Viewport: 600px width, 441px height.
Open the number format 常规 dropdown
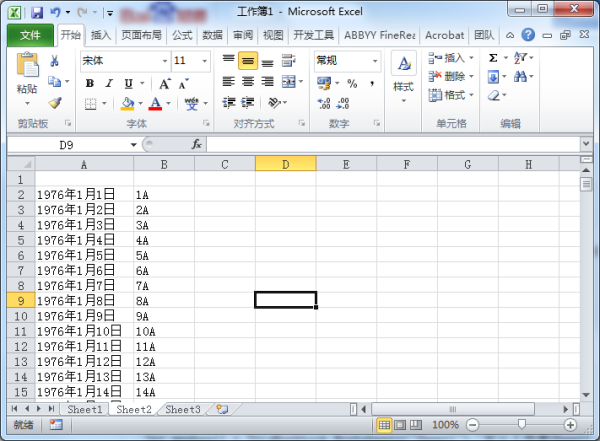375,61
